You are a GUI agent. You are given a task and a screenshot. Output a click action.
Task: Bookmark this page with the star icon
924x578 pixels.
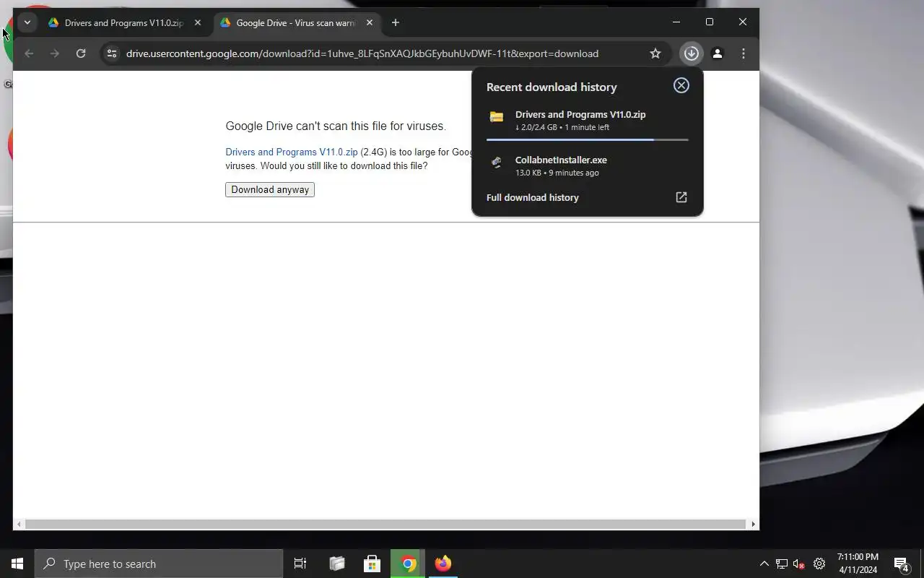(655, 53)
